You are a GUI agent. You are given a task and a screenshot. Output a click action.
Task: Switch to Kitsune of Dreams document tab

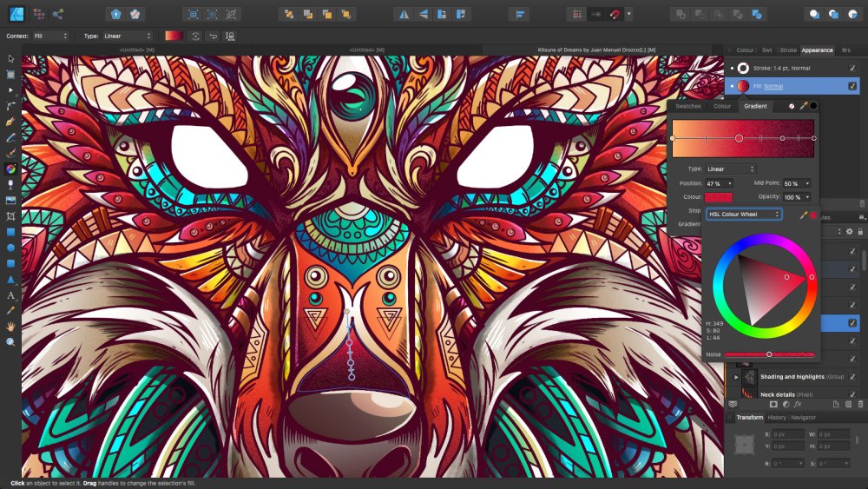597,50
